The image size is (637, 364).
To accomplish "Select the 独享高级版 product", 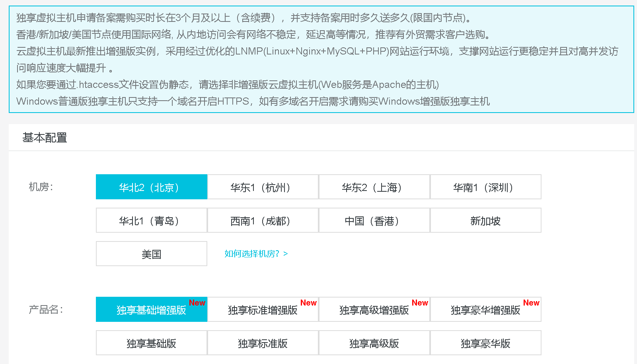I will coord(374,343).
